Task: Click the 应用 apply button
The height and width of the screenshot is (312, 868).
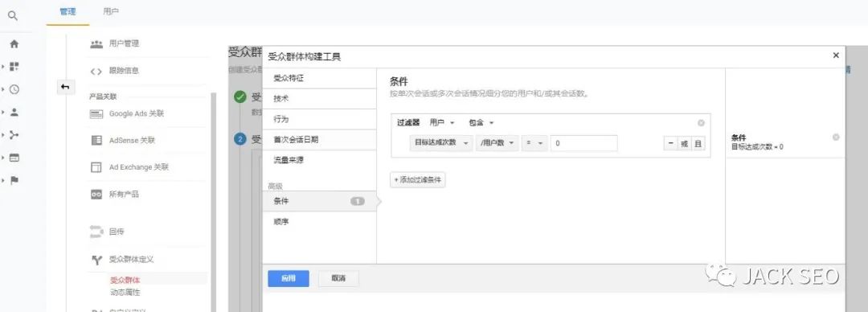Action: pos(289,279)
